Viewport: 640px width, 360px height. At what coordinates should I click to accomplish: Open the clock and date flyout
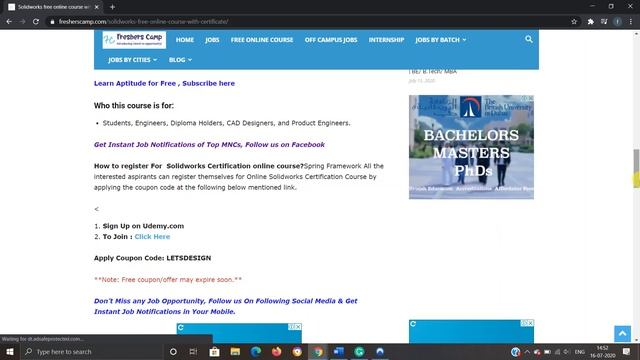click(602, 351)
